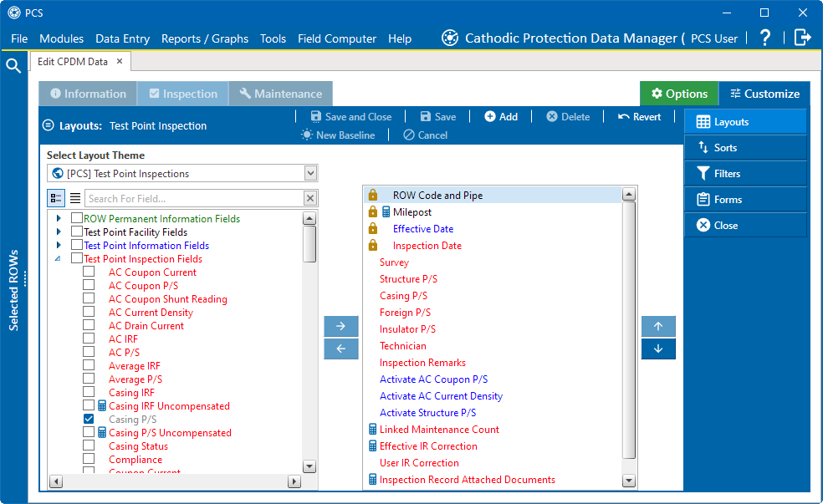Open the Modules menu
Viewport: 823px width, 504px height.
coord(61,38)
